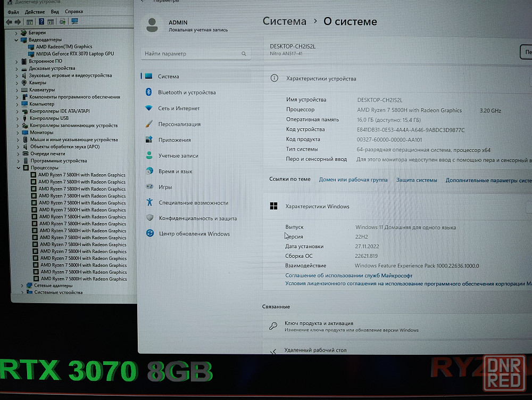Open Защита системы link

(417, 180)
